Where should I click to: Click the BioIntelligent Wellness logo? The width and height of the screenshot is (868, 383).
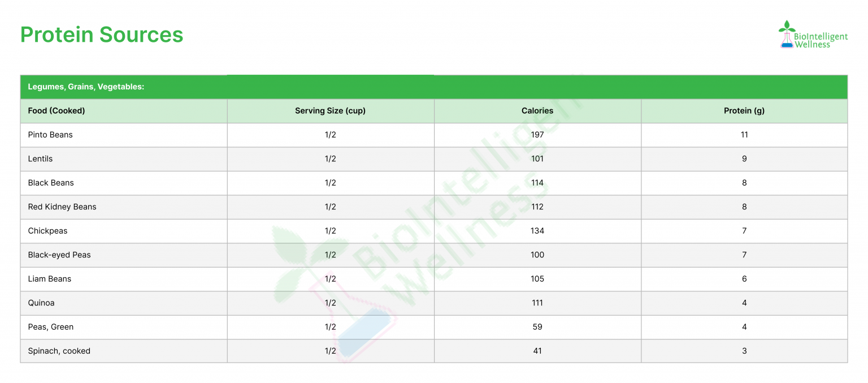click(813, 35)
